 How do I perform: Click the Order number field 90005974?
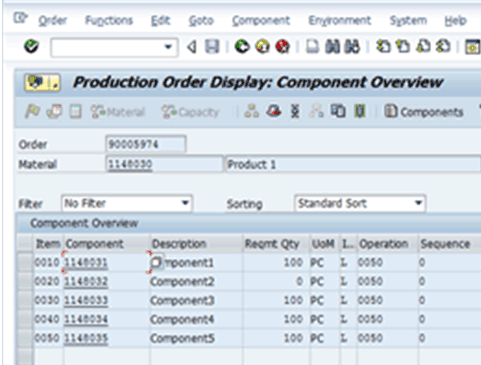click(x=146, y=144)
